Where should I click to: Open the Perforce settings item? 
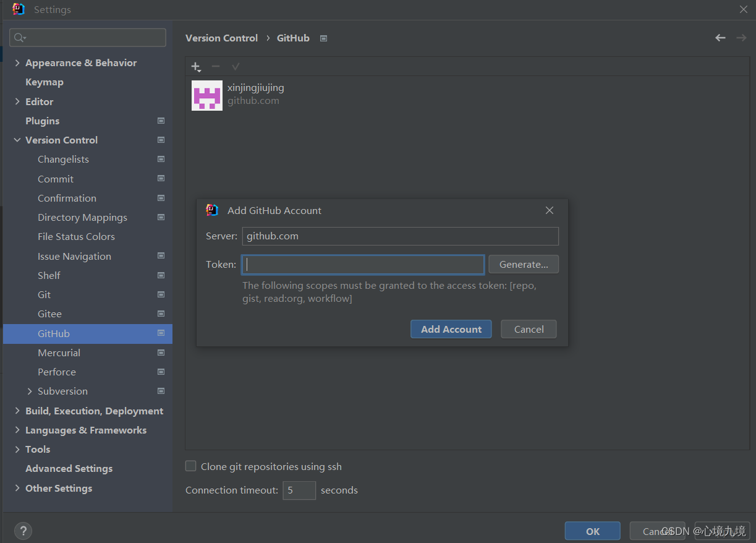[x=57, y=372]
